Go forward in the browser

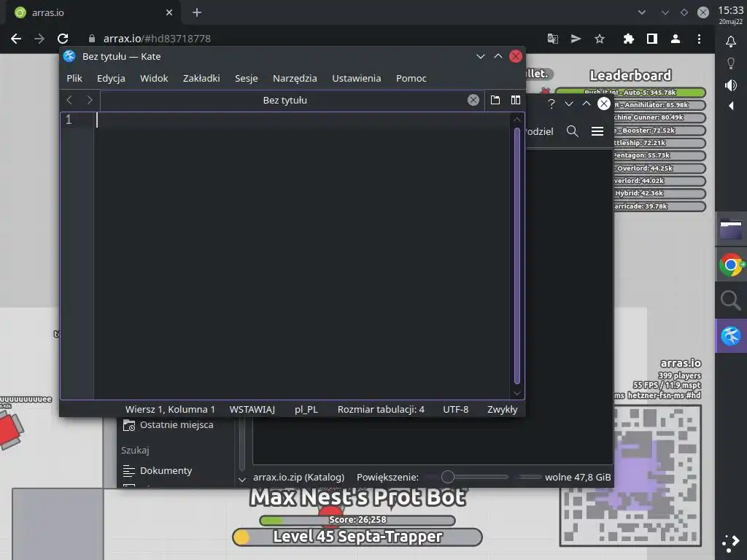tap(39, 39)
